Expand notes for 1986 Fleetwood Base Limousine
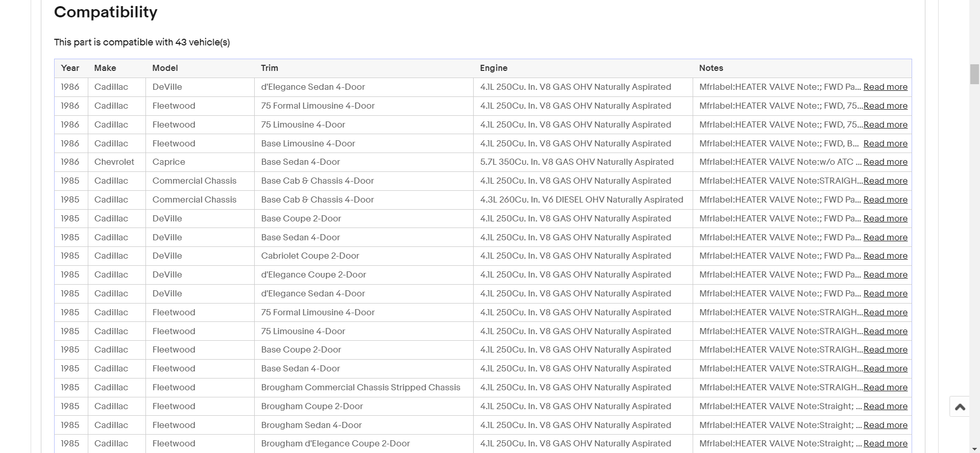This screenshot has width=980, height=453. click(x=886, y=143)
